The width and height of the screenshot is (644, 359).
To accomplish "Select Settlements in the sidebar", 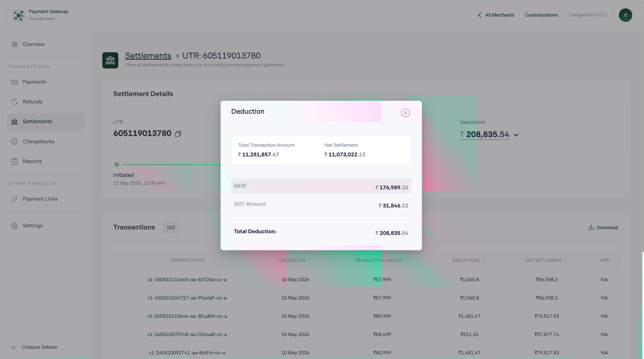I will tap(45, 122).
